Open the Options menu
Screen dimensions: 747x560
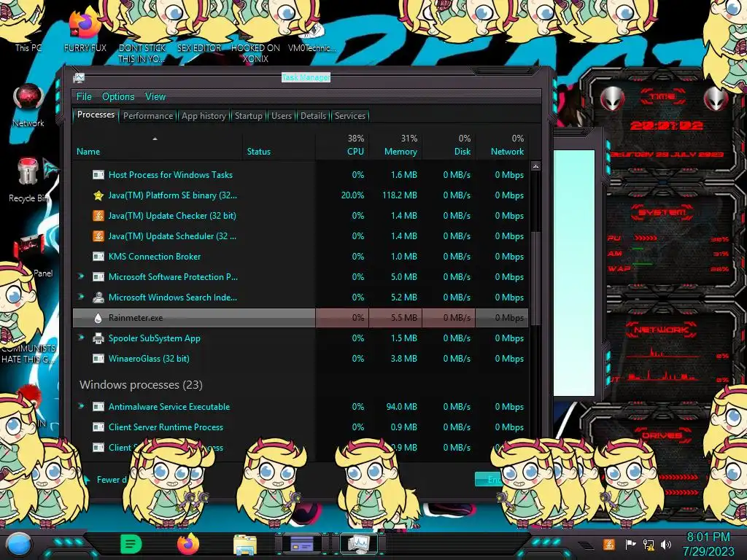118,96
